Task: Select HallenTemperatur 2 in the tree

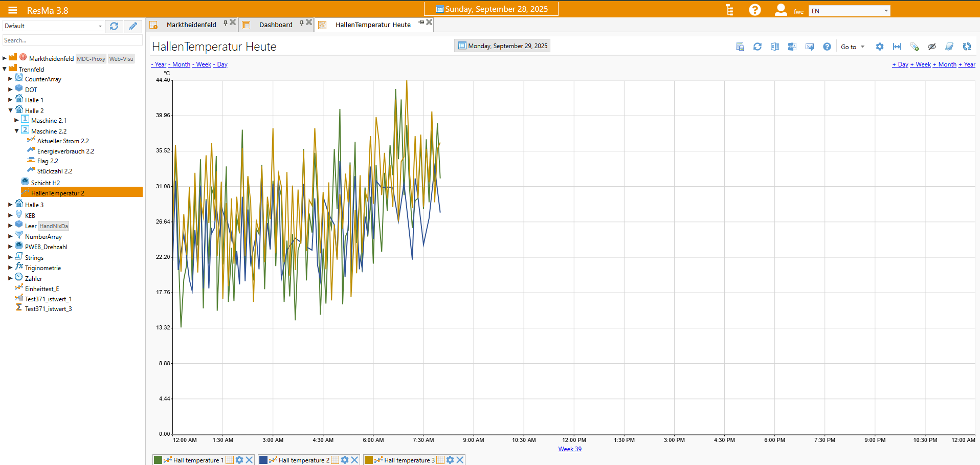Action: tap(57, 193)
